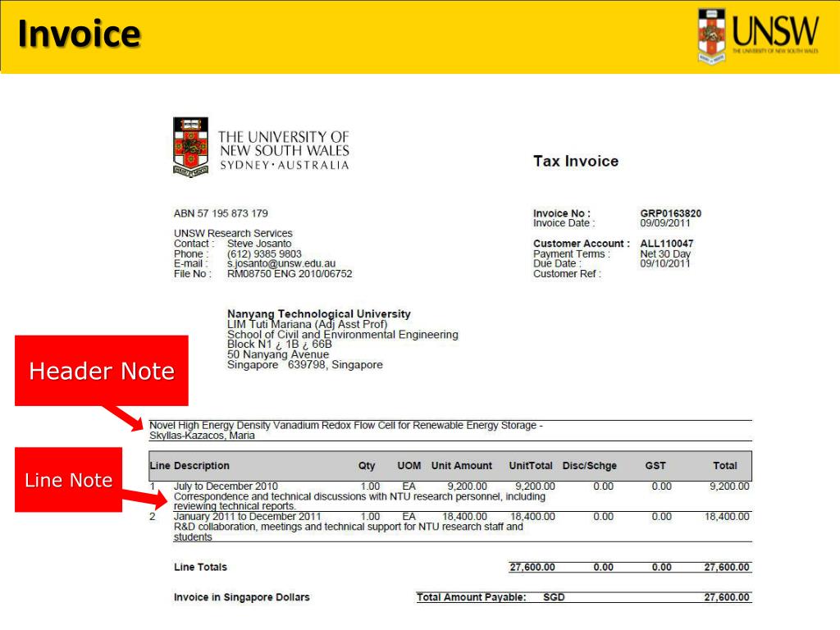
Task: Click email s.josanto@unsw.edu.au
Action: coord(281,263)
